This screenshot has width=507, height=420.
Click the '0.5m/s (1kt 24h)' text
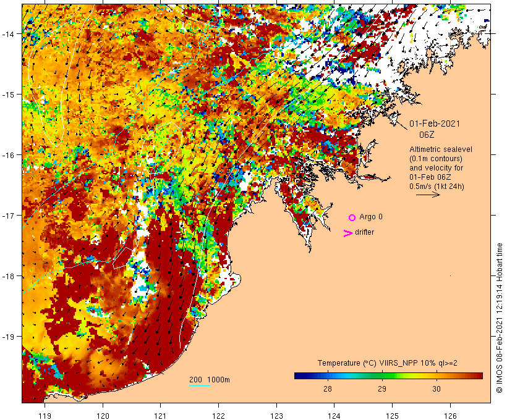[x=437, y=187]
